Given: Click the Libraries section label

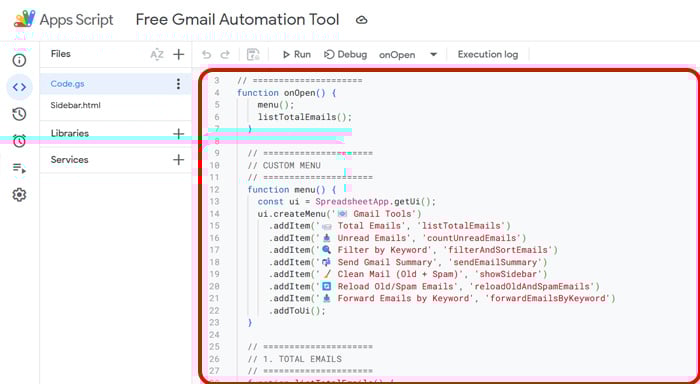Looking at the screenshot, I should pos(70,134).
